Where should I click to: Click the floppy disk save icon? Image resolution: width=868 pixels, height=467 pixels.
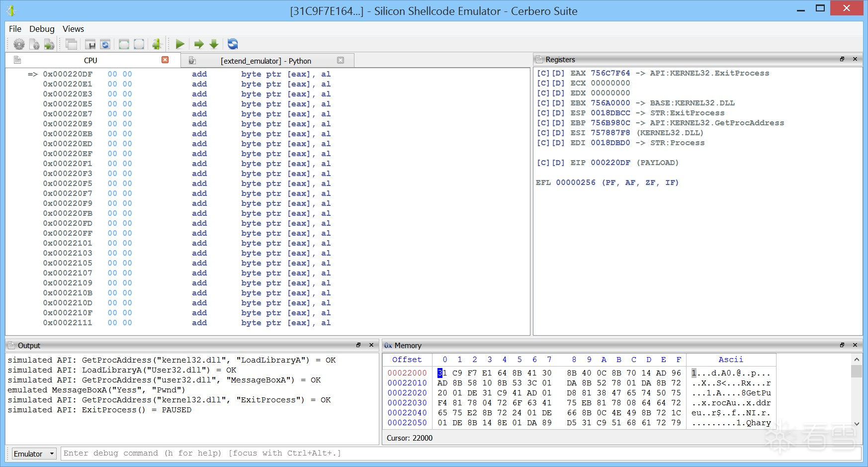(x=90, y=44)
